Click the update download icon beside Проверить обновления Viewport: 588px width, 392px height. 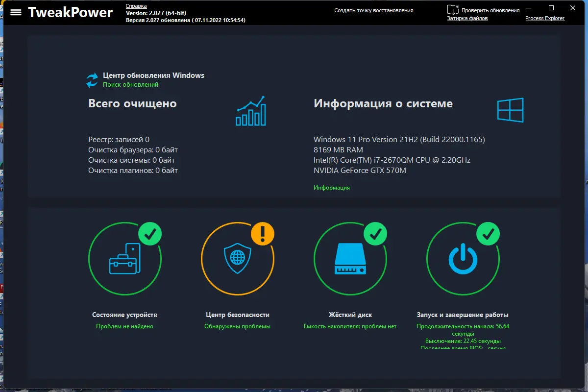tap(453, 9)
